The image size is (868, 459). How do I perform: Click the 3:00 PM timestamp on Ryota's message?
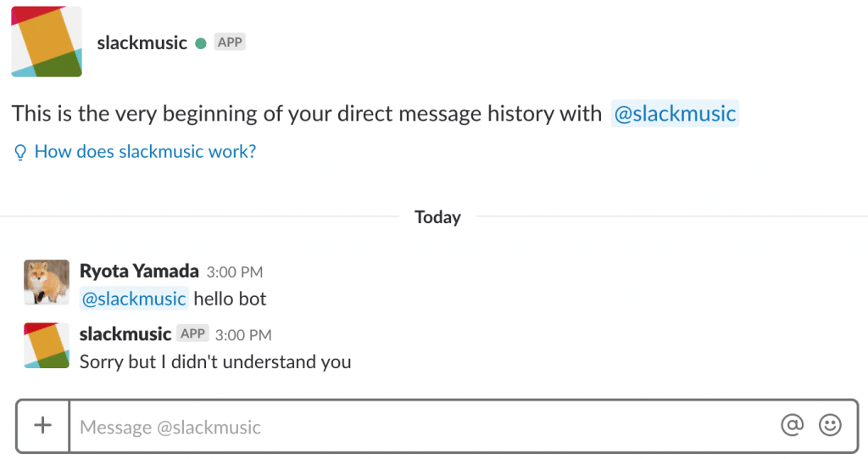(235, 272)
